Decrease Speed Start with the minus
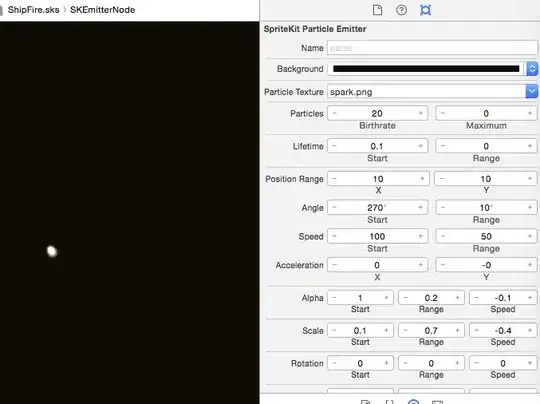 click(334, 236)
